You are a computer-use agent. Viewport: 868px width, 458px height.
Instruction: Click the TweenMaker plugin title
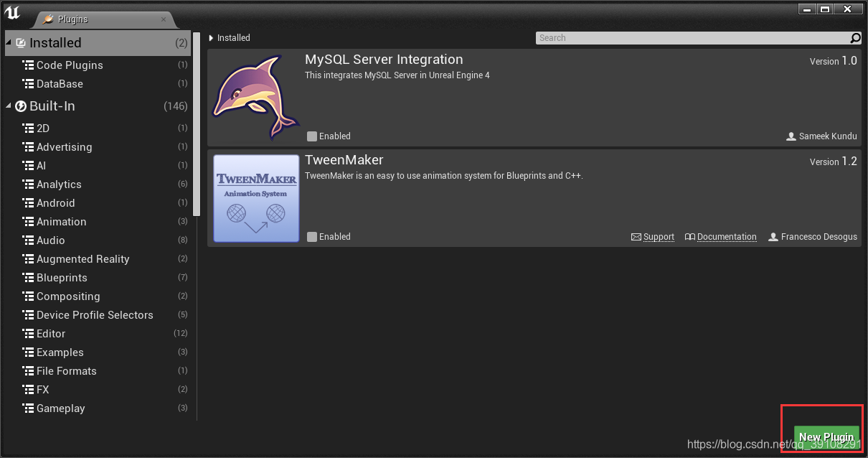(344, 160)
